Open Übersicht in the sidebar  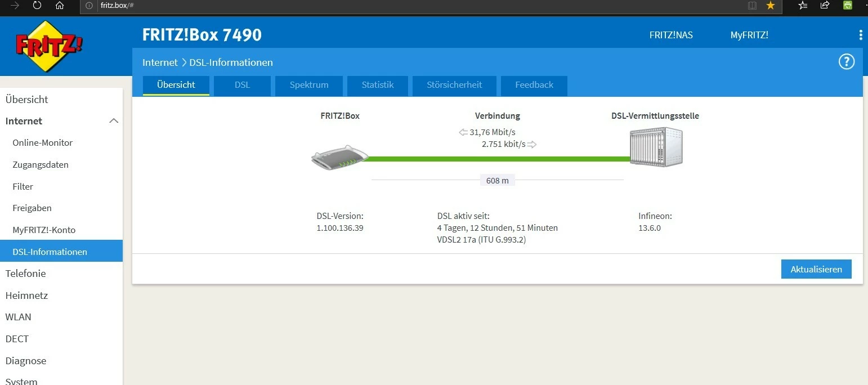click(26, 100)
